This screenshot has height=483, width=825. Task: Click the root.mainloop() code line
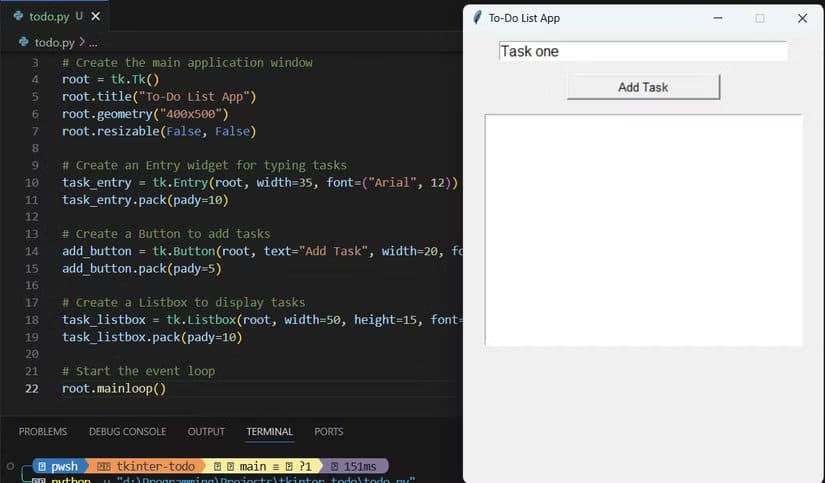tap(114, 388)
